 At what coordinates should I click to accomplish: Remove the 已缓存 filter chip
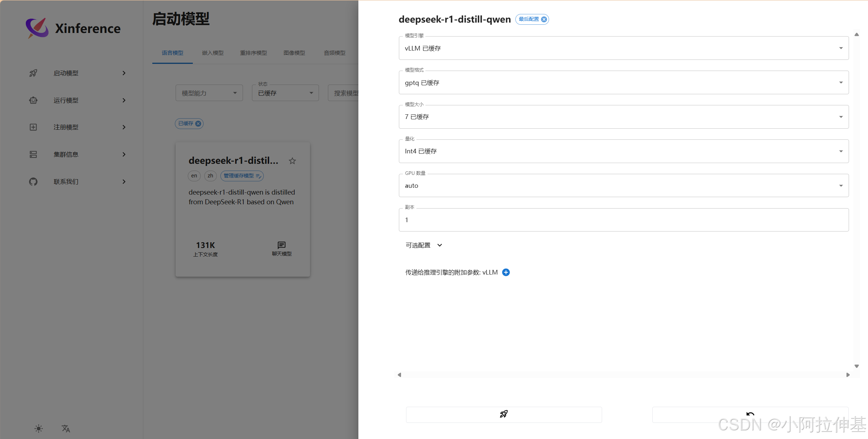[x=198, y=124]
